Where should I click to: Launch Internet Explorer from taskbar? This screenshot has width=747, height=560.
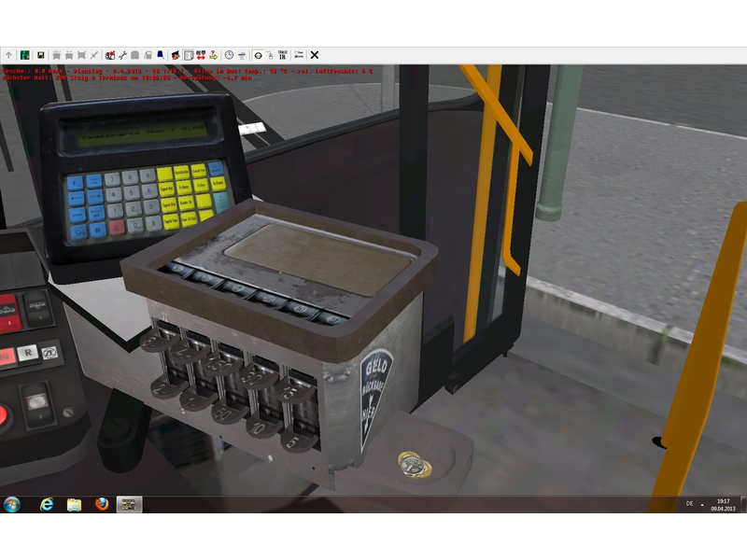47,504
